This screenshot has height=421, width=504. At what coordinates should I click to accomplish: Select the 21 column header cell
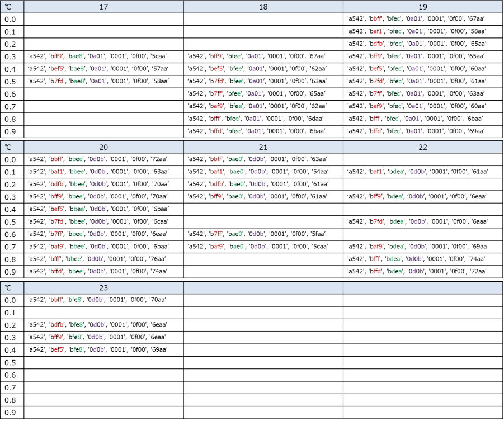(x=263, y=147)
